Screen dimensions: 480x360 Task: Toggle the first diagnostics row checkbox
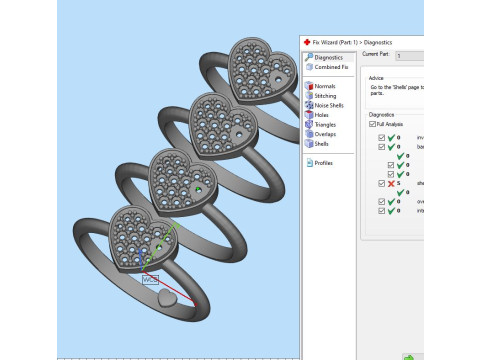click(x=382, y=138)
